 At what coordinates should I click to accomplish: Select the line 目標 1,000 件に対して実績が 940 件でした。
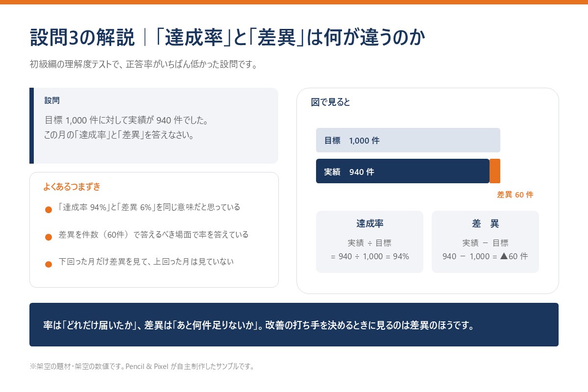[126, 120]
